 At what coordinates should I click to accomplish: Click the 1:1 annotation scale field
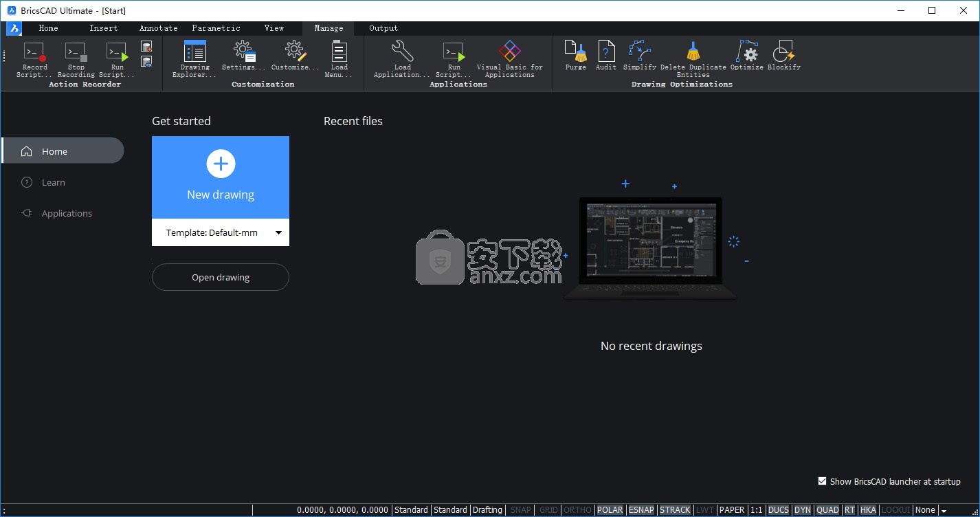click(x=757, y=510)
